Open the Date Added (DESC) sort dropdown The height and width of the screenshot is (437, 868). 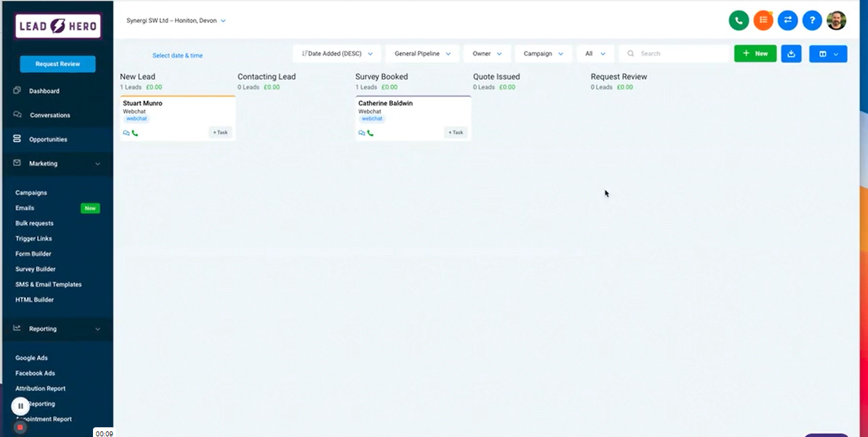[x=337, y=53]
